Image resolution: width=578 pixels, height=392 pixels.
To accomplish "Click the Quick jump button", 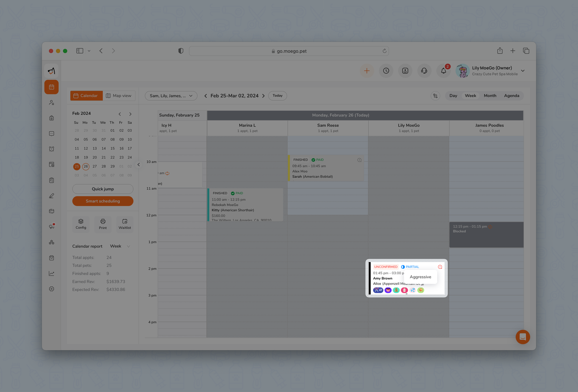I will pos(103,189).
